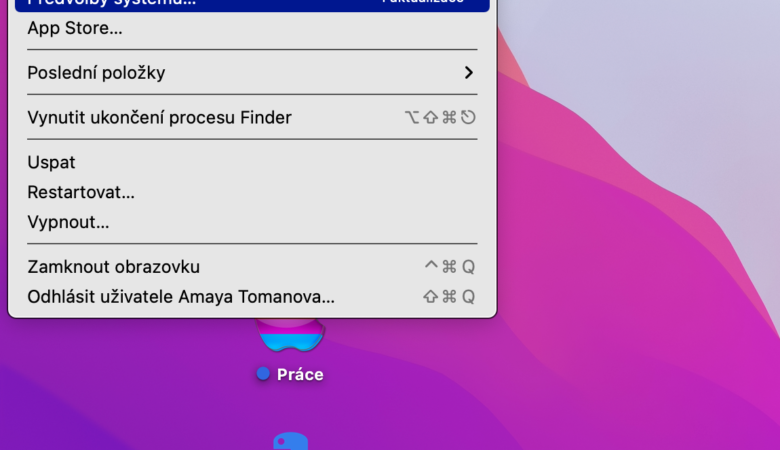This screenshot has width=780, height=450.
Task: Select Vypnout… to shut down
Action: click(x=68, y=222)
